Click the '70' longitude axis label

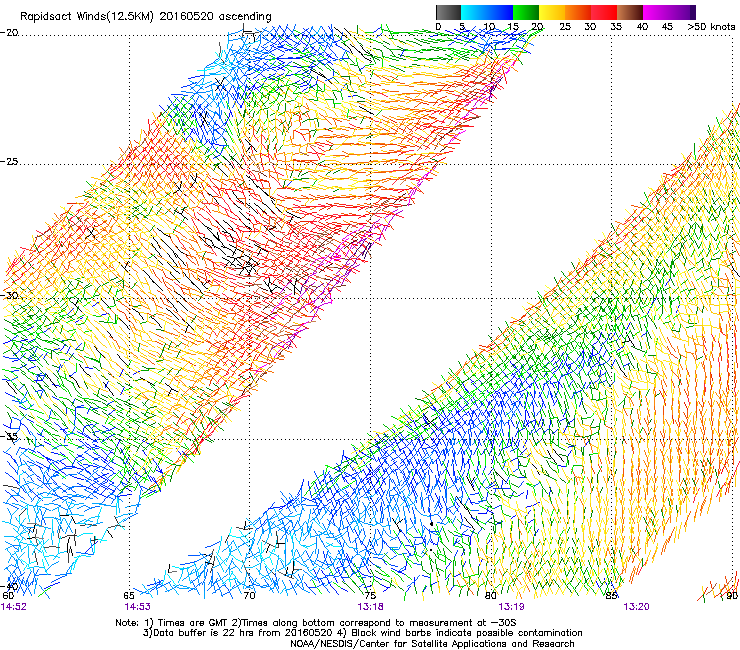(x=250, y=595)
